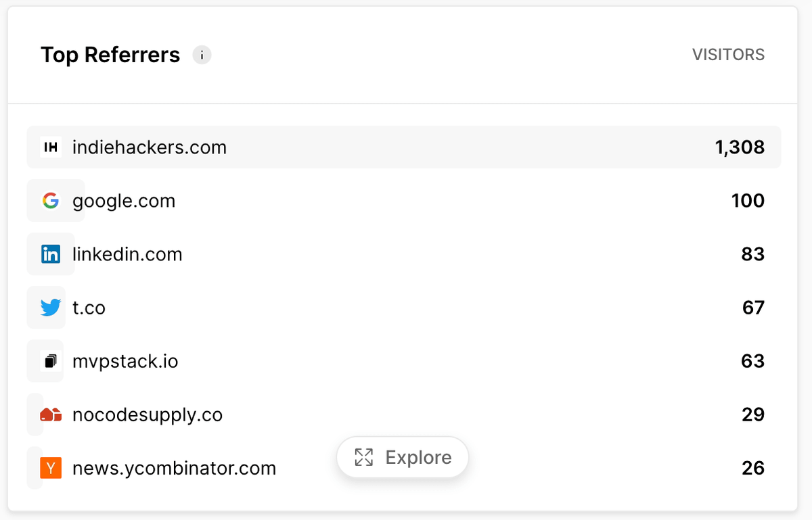
Task: Open the linkedin.com referrer row
Action: coord(127,254)
